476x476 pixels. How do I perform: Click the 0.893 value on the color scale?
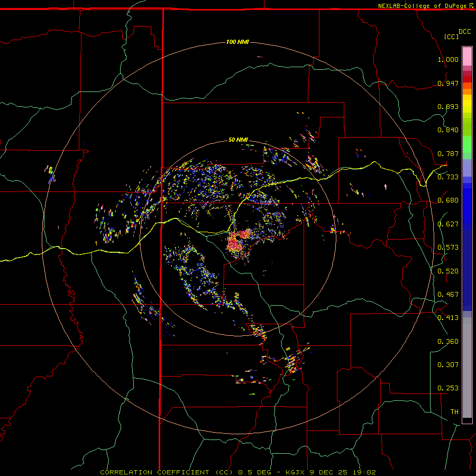click(x=448, y=106)
